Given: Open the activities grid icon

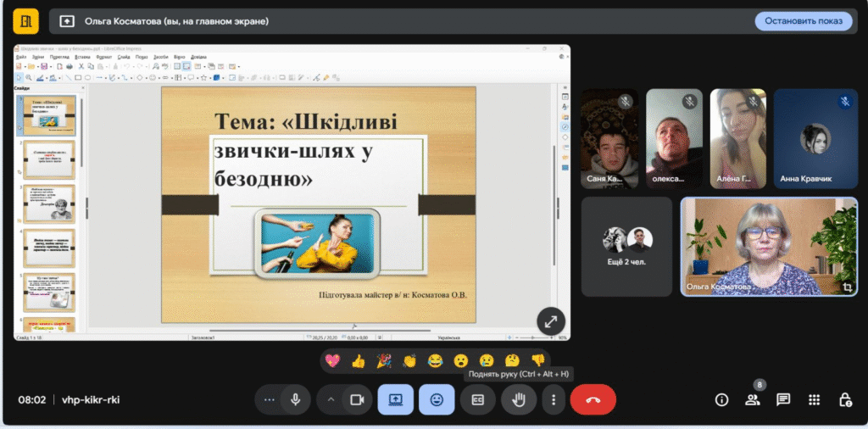Looking at the screenshot, I should [x=814, y=399].
